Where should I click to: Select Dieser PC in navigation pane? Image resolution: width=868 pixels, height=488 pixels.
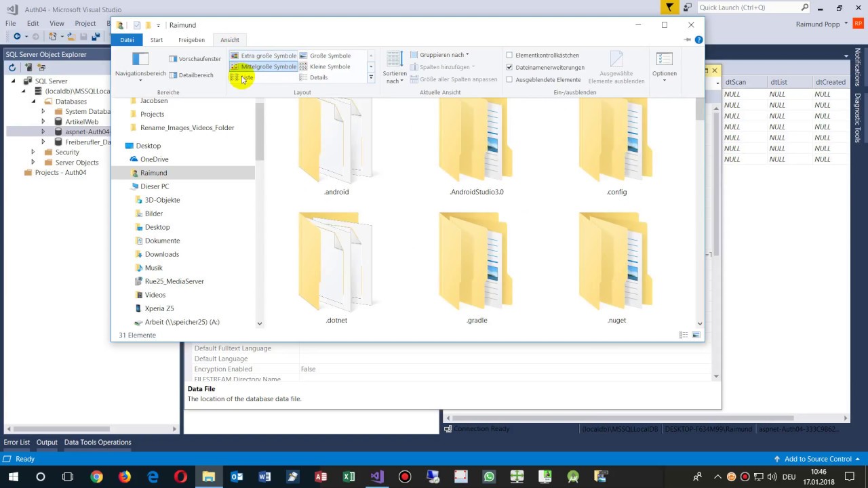(155, 186)
